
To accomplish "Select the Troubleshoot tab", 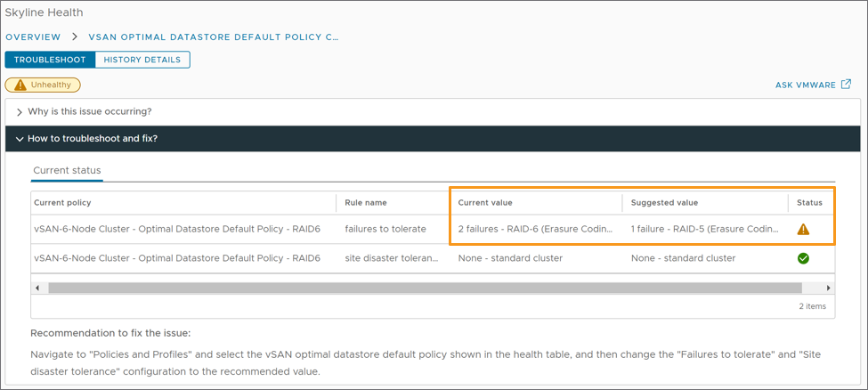I will coord(50,60).
